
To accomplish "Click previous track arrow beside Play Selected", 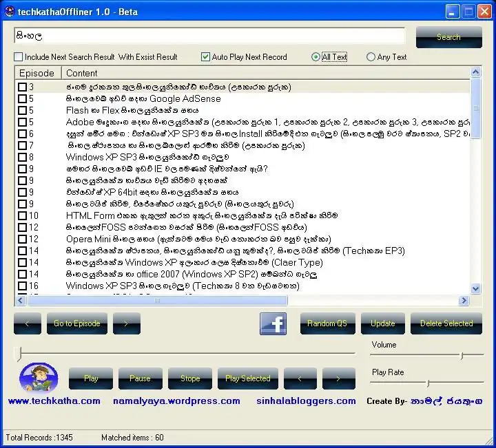I will click(x=300, y=378).
